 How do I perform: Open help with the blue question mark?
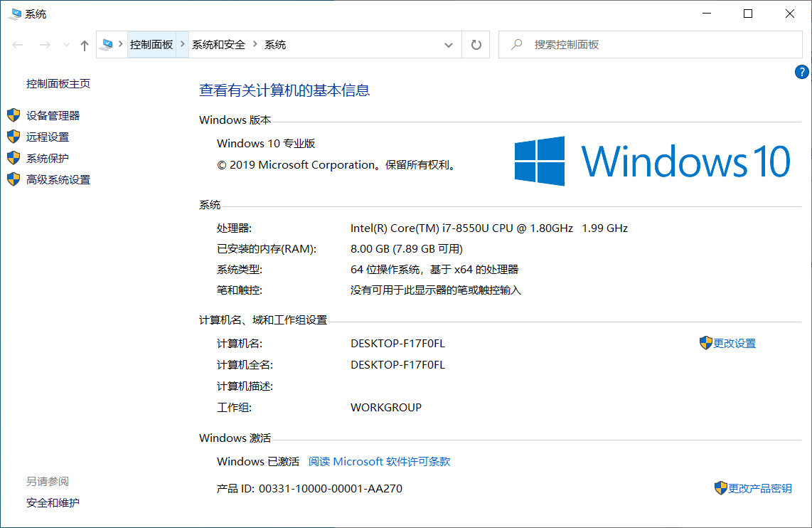pos(801,72)
